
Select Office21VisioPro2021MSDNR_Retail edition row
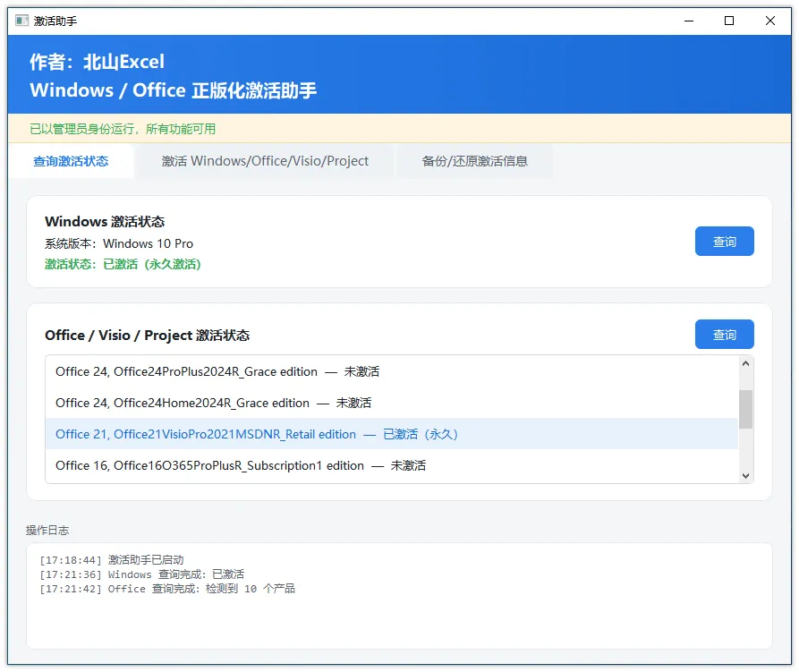tap(392, 434)
